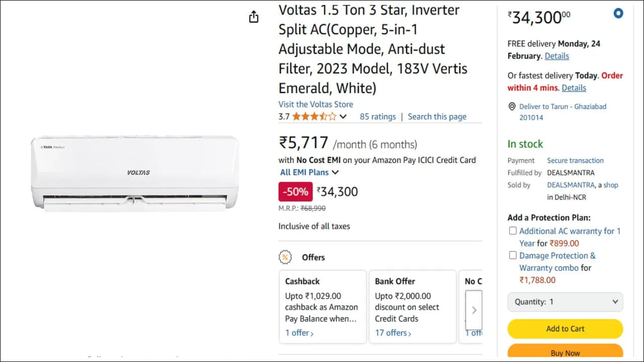
Task: Click the percent badge beside Offers heading
Action: (286, 257)
